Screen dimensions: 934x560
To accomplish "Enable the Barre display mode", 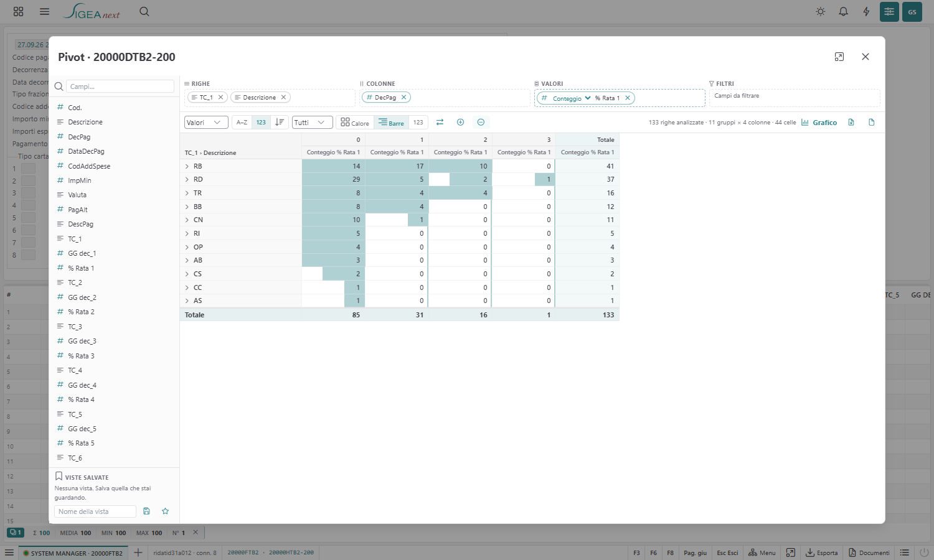I will (x=391, y=123).
